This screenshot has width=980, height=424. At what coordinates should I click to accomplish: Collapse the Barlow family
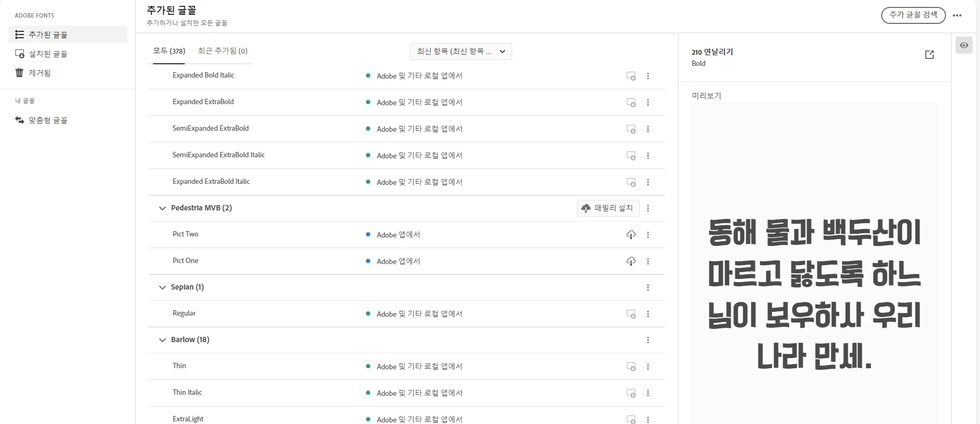[x=163, y=340]
